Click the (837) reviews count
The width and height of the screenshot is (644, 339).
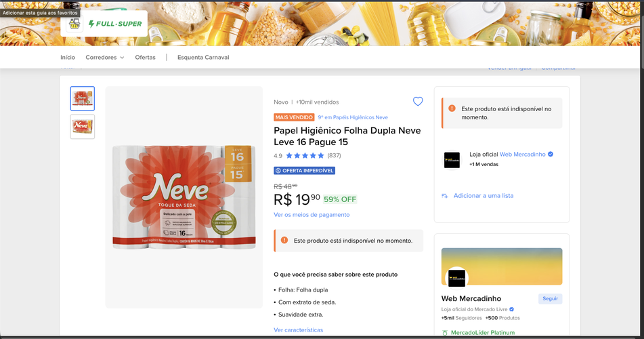[334, 155]
